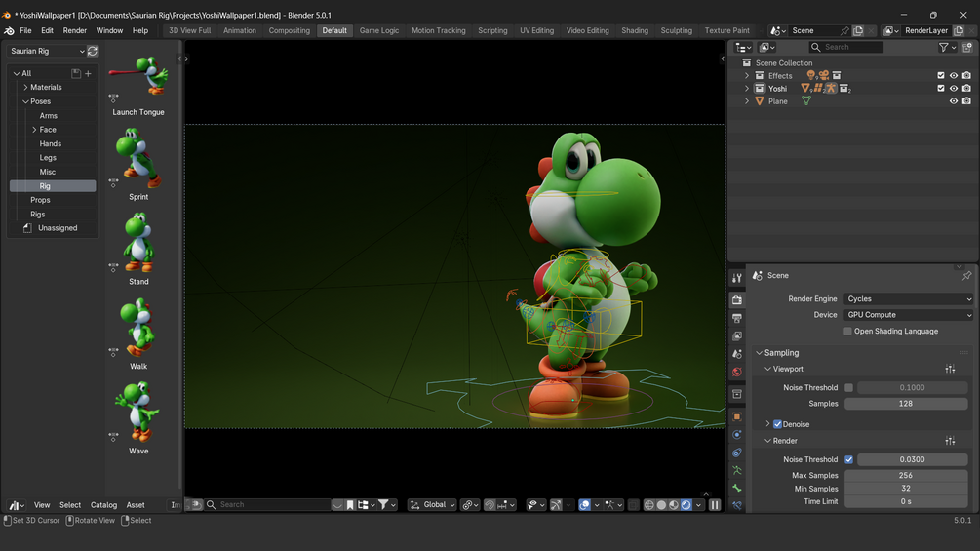Hide the Plane object in viewport
Viewport: 980px width, 551px height.
point(954,101)
